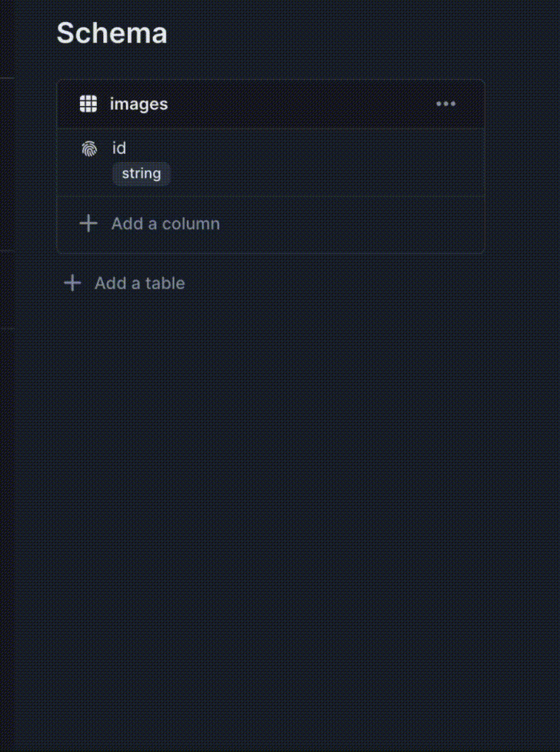Click the plus icon for Add a column

89,224
